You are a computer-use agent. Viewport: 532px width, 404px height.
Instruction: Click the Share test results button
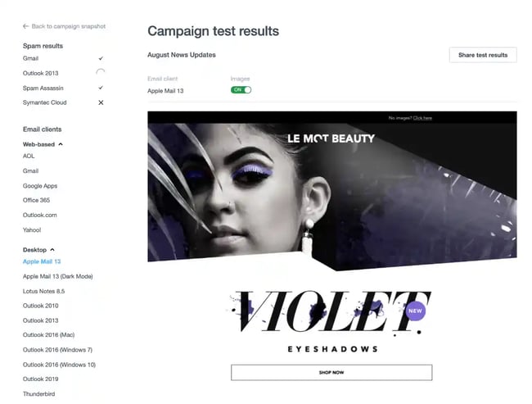tap(483, 55)
